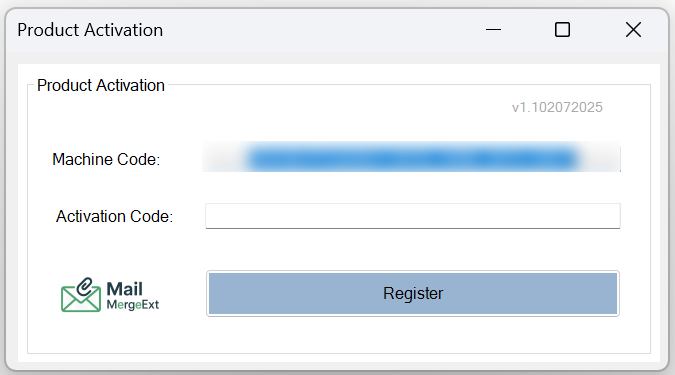Click the grey left edge of Machine Code field
This screenshot has height=375, width=675.
pos(222,158)
